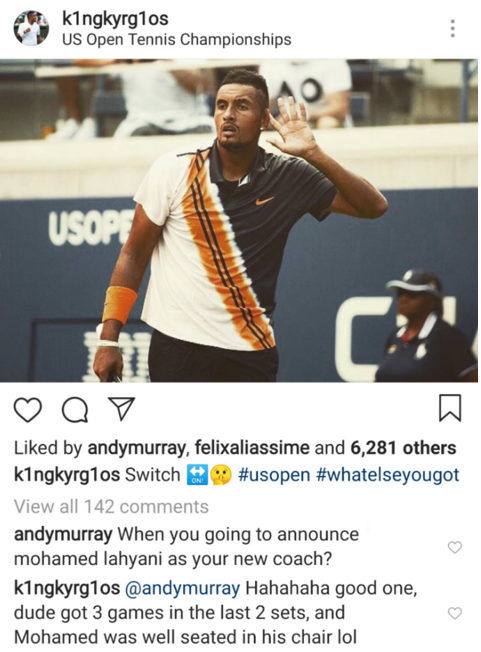Screen dimensions: 481x652
Task: Like the post with the heart icon
Action: click(28, 410)
